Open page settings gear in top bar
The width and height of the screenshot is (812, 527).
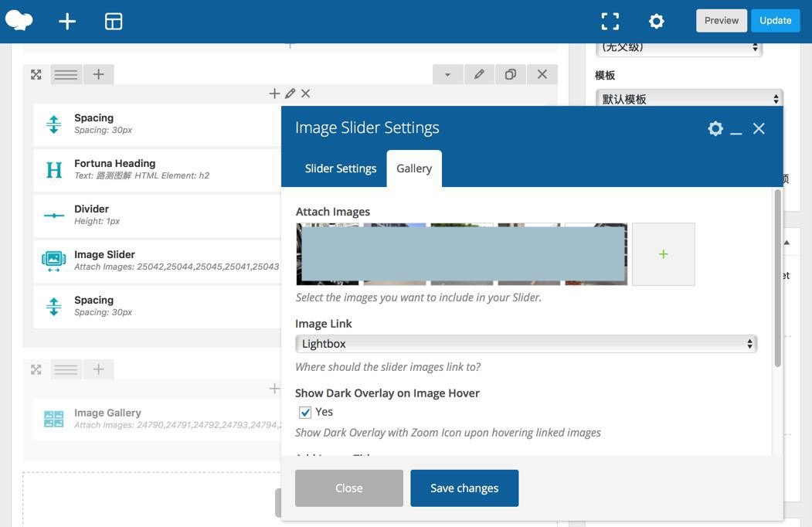pos(656,22)
